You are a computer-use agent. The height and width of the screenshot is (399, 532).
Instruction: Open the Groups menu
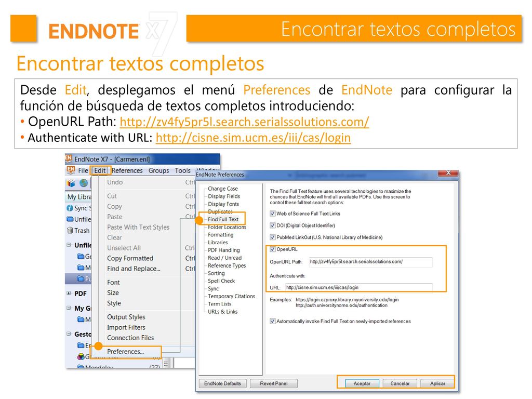click(158, 170)
